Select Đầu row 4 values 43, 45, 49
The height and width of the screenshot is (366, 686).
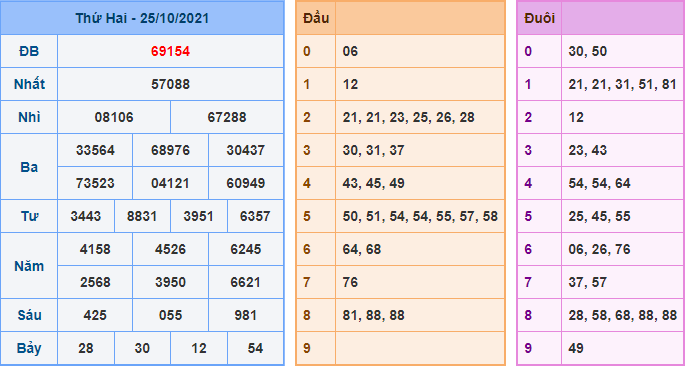[x=374, y=183]
